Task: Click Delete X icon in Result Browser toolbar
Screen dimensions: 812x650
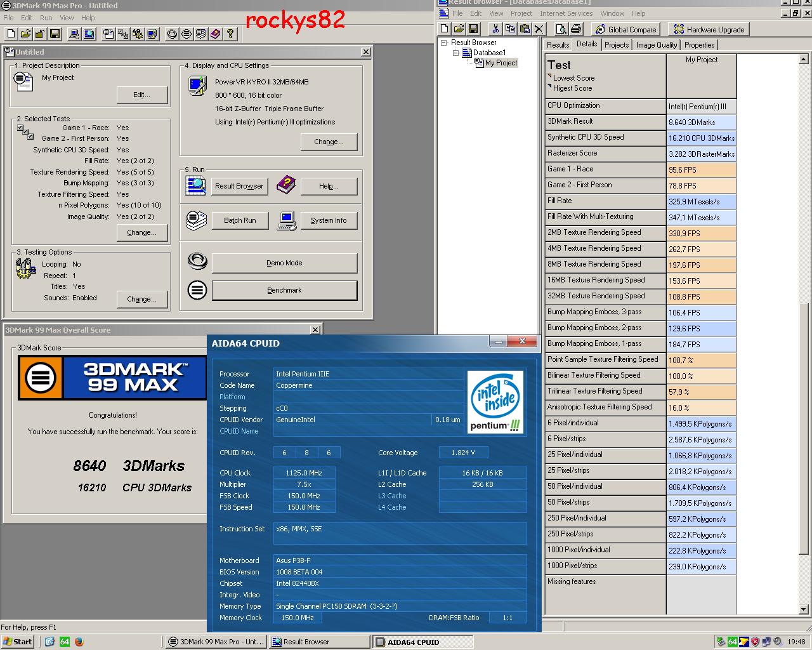Action: [x=539, y=29]
